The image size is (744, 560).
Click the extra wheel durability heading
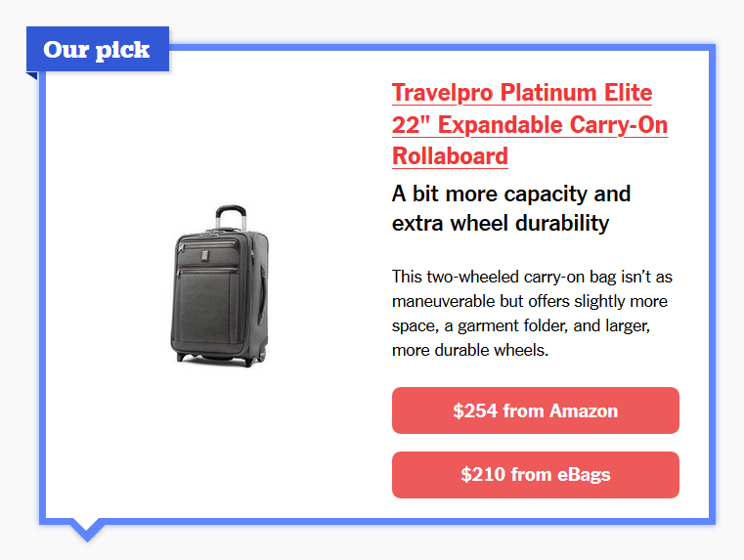(x=501, y=223)
